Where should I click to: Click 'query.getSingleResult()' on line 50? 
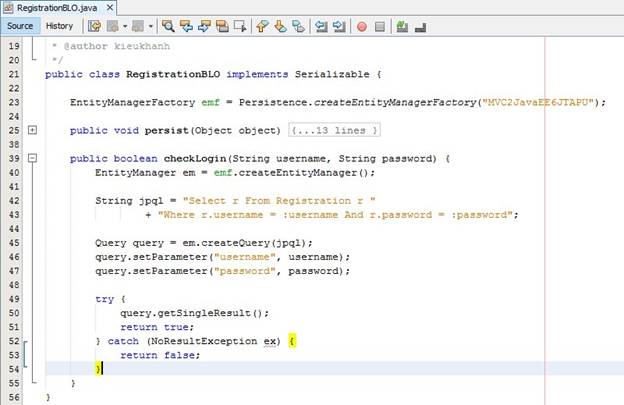(x=191, y=313)
